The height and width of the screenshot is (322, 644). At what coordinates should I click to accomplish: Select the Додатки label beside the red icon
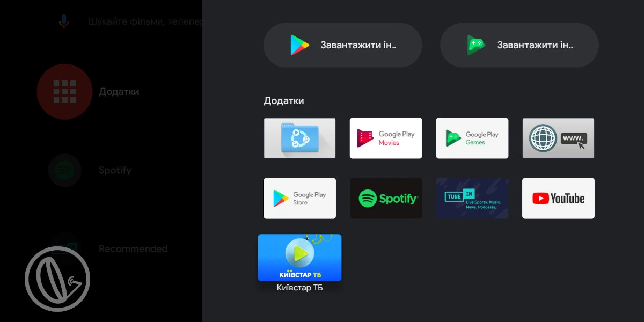click(x=119, y=92)
